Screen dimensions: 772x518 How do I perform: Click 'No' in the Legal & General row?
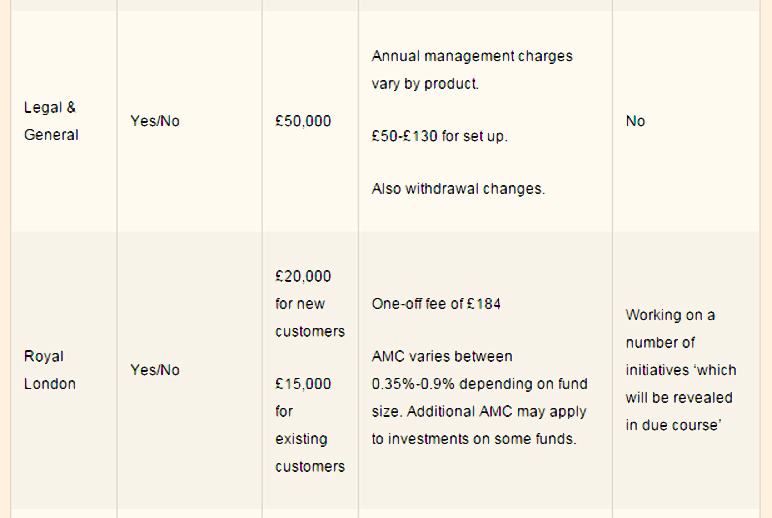click(635, 121)
